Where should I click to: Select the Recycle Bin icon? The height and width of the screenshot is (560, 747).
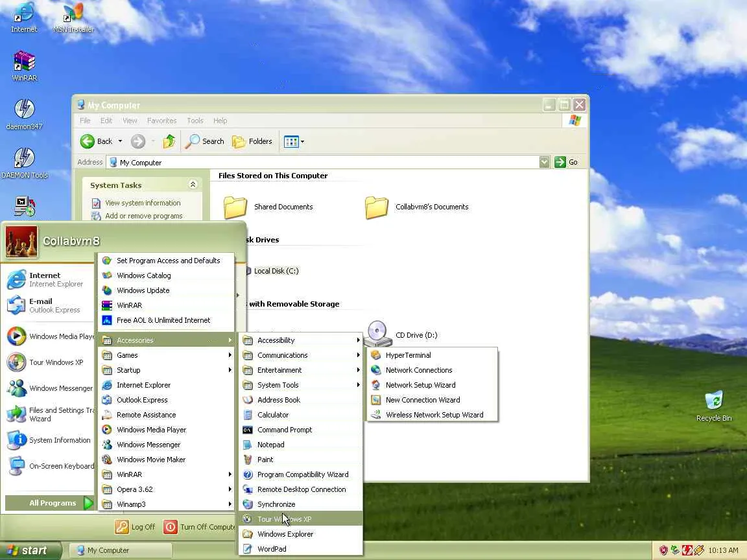pyautogui.click(x=714, y=406)
